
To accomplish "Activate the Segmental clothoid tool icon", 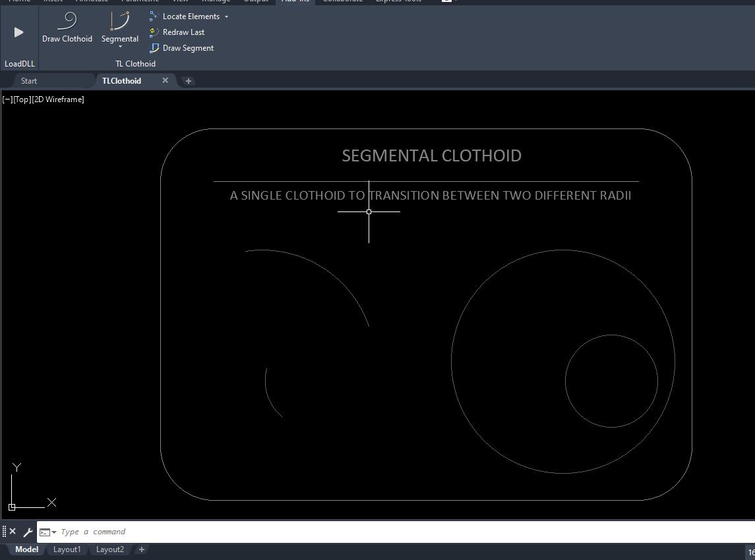I will point(120,21).
